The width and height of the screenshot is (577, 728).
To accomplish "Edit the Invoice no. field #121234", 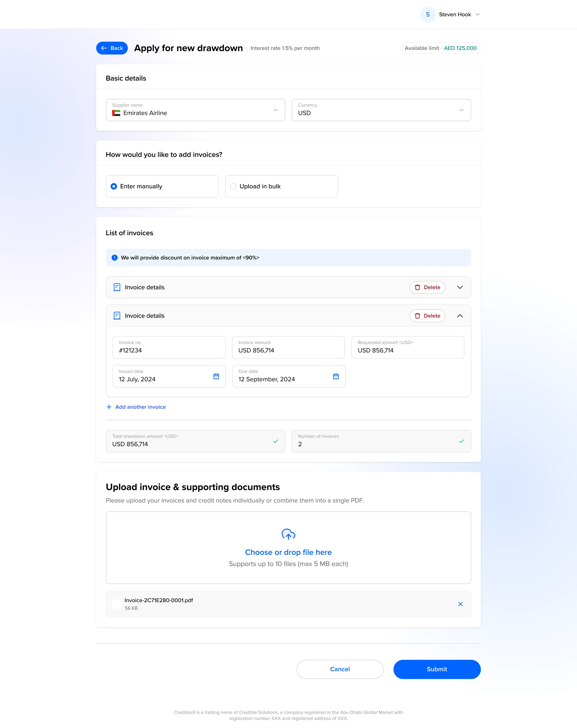I will coord(169,347).
